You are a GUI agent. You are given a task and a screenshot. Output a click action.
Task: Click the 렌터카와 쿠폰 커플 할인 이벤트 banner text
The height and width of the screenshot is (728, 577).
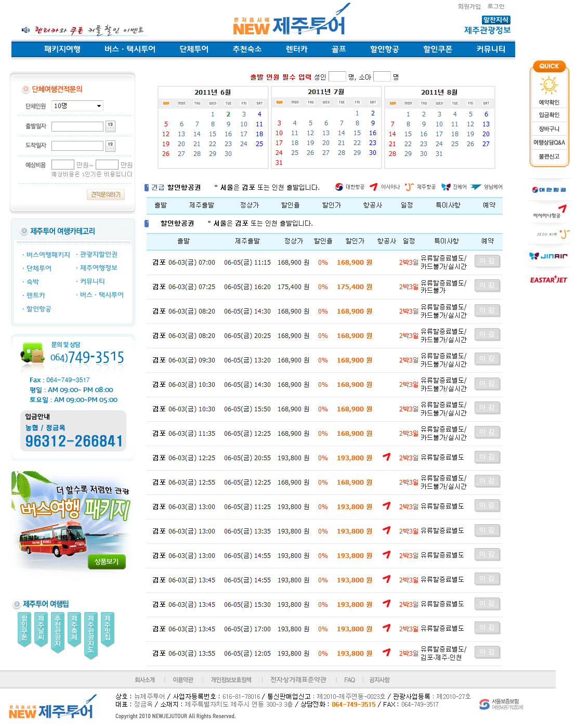pos(89,30)
